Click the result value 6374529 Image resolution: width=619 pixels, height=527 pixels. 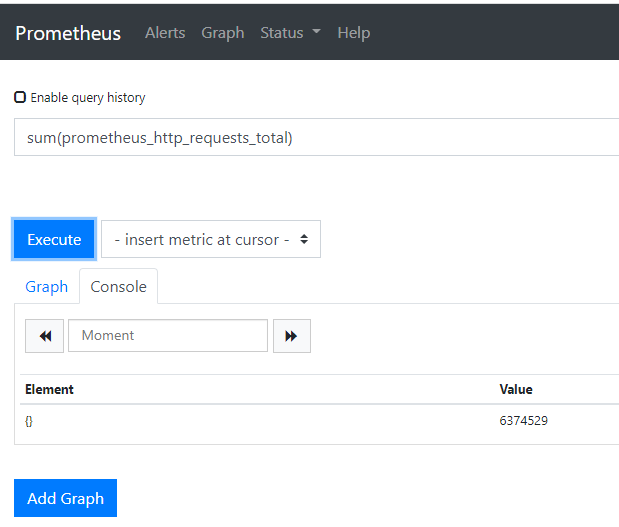pos(523,422)
